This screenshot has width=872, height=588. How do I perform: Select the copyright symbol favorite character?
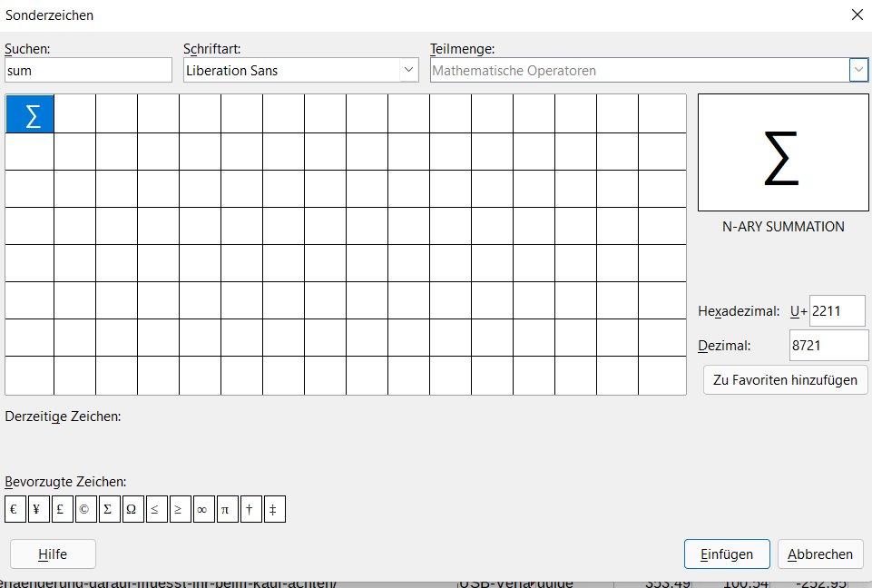coord(85,509)
